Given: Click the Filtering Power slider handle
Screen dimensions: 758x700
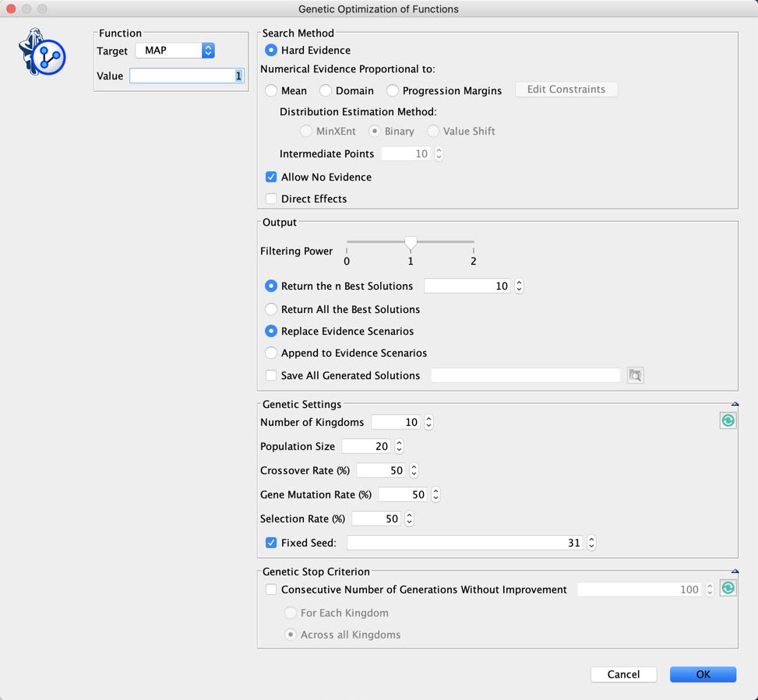Looking at the screenshot, I should tap(411, 243).
